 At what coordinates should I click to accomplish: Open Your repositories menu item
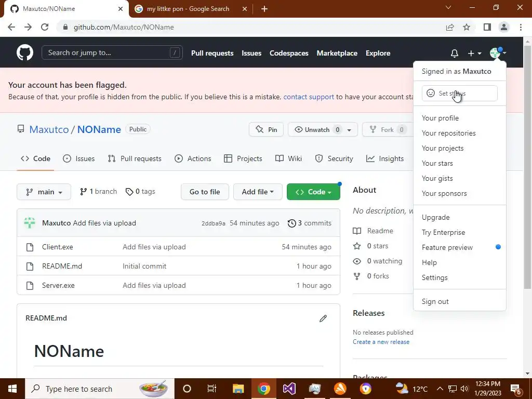coord(448,133)
